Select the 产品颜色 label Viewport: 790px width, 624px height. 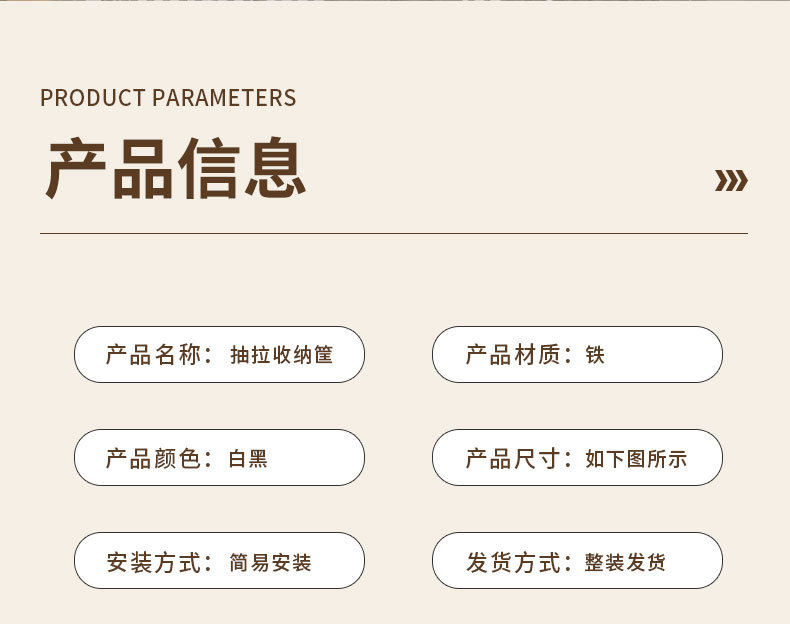pyautogui.click(x=155, y=459)
